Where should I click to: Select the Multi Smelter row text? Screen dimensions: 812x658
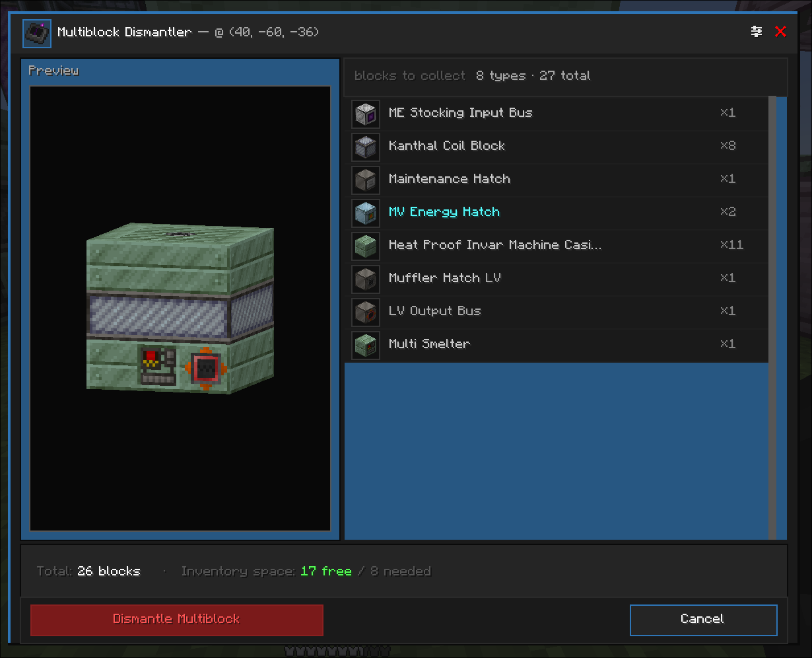coord(429,344)
